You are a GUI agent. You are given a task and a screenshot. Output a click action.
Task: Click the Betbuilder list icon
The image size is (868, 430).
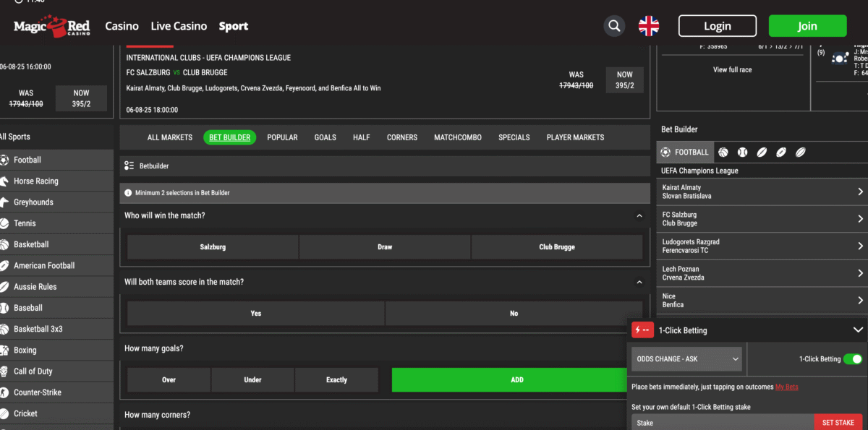[129, 165]
